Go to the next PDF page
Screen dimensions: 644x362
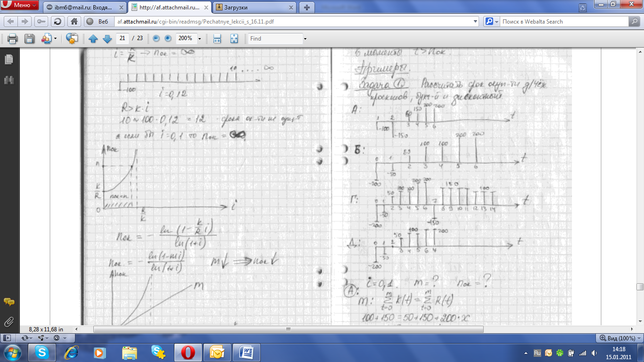point(107,39)
